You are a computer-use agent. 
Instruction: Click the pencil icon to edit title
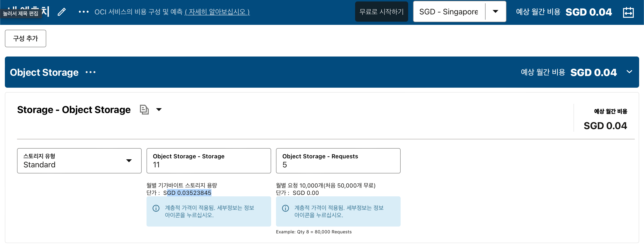point(62,12)
